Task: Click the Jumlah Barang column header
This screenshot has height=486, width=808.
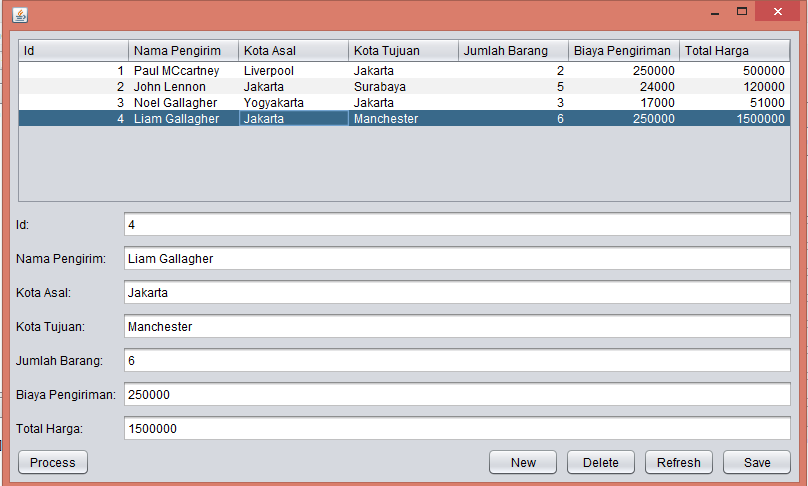Action: (x=513, y=51)
